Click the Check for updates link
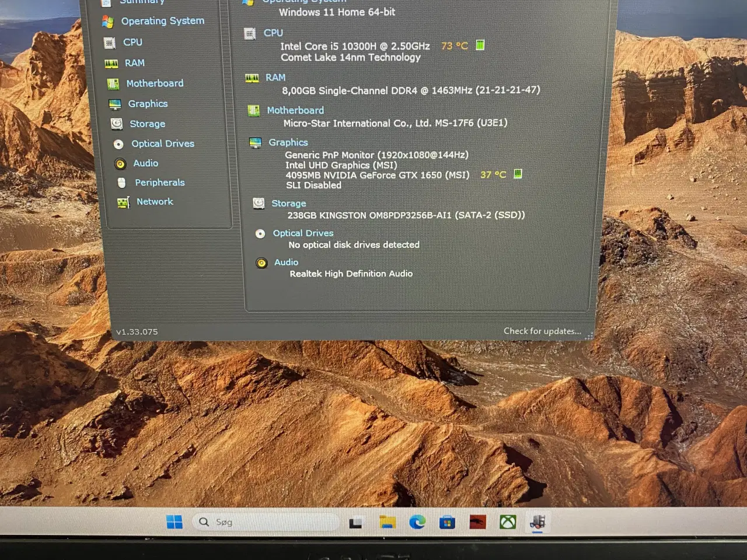The height and width of the screenshot is (560, 747). click(x=542, y=331)
